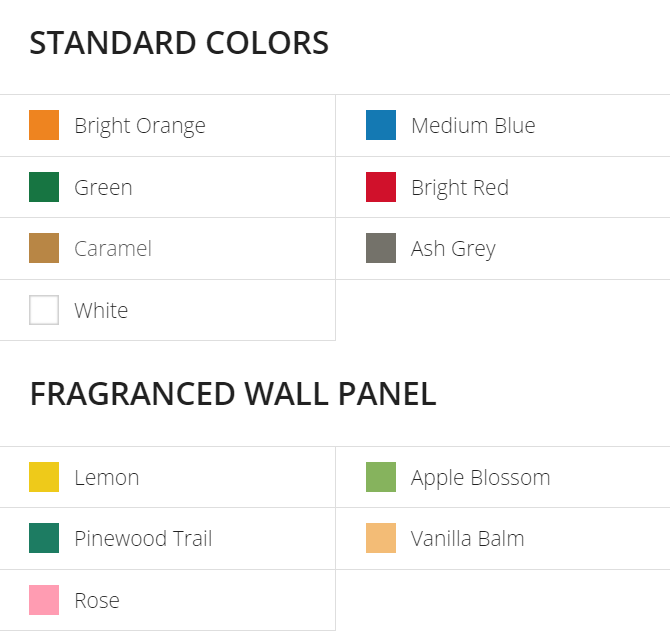Click the Bright Orange label text
The width and height of the screenshot is (670, 639).
[140, 127]
